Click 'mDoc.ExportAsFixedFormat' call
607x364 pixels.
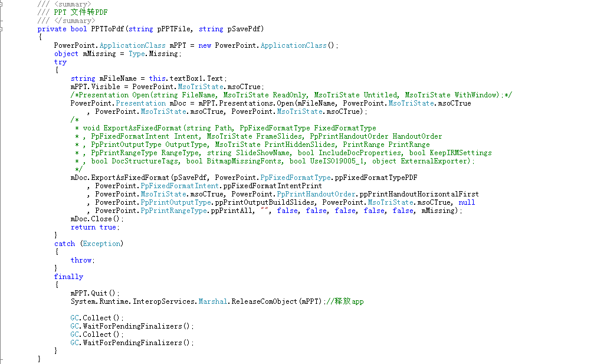[x=120, y=178]
